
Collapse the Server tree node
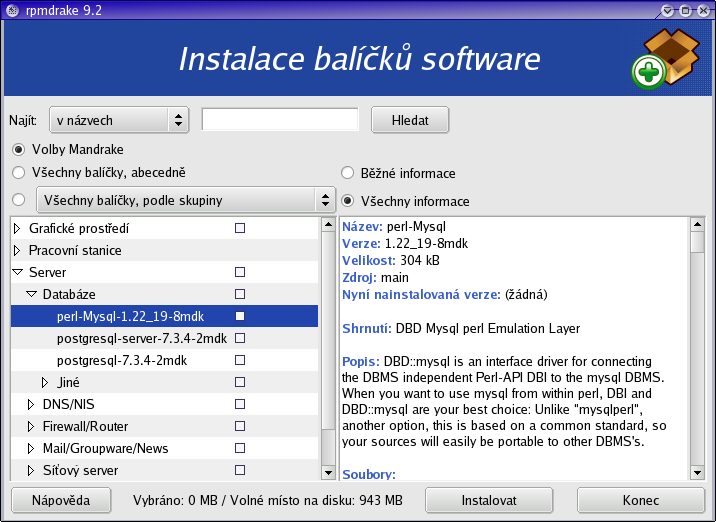(17, 272)
